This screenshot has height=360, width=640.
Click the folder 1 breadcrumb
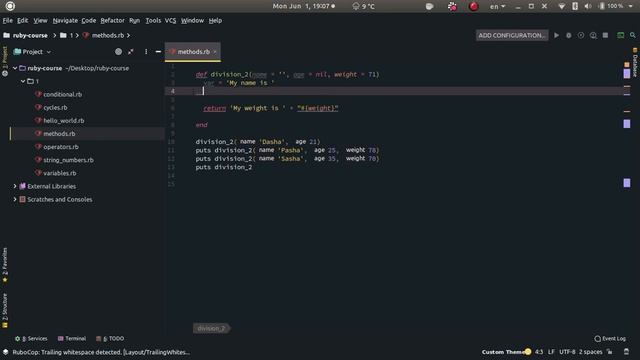pyautogui.click(x=67, y=36)
